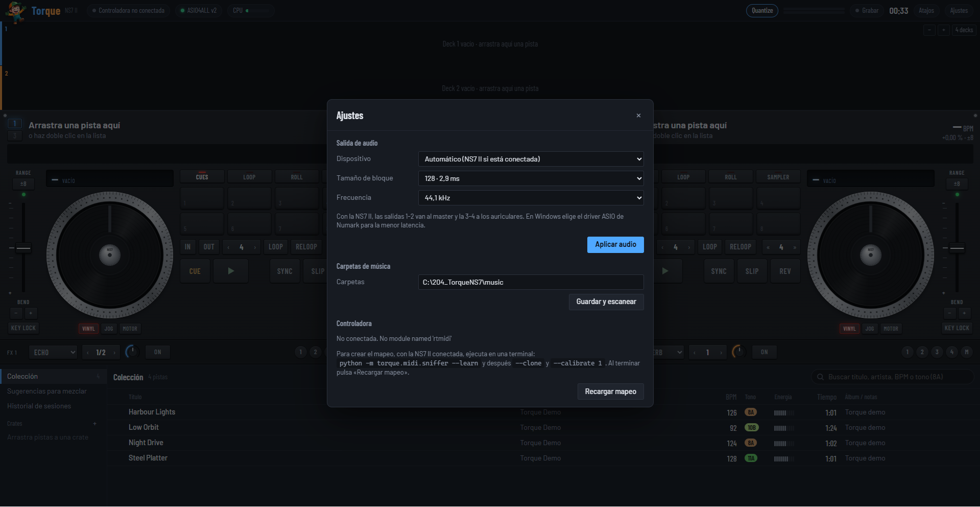Turn ON the FX 1 effect

(158, 352)
